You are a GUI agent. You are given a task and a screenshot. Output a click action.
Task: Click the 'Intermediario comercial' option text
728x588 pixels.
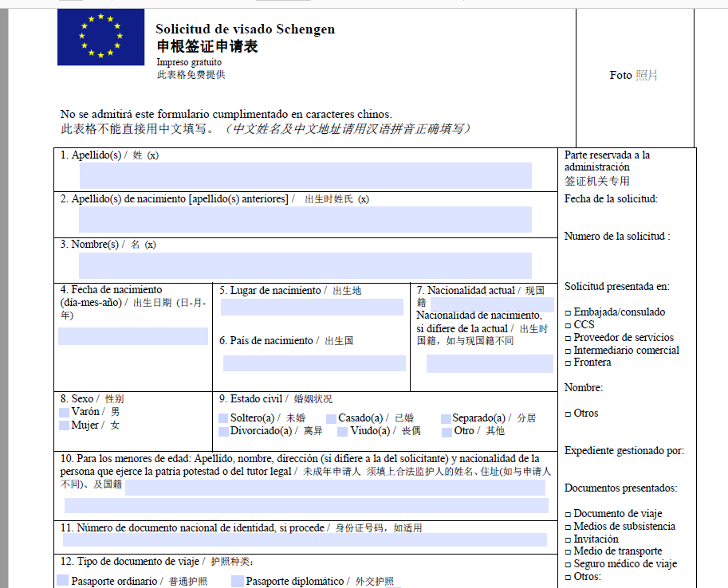[x=626, y=350]
